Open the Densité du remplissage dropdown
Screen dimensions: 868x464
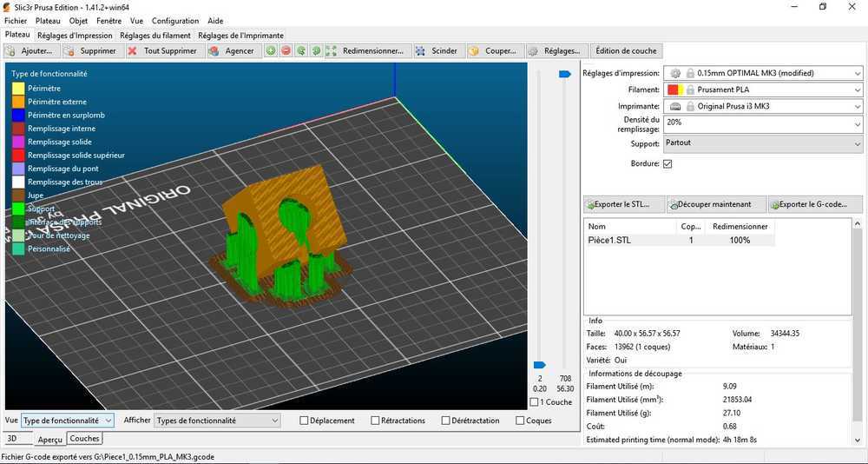coord(762,123)
